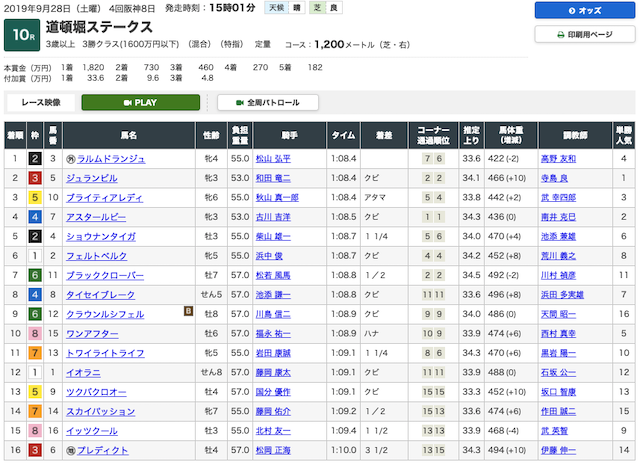Click the margin value ハナ
Image resolution: width=640 pixels, height=465 pixels.
(x=371, y=334)
